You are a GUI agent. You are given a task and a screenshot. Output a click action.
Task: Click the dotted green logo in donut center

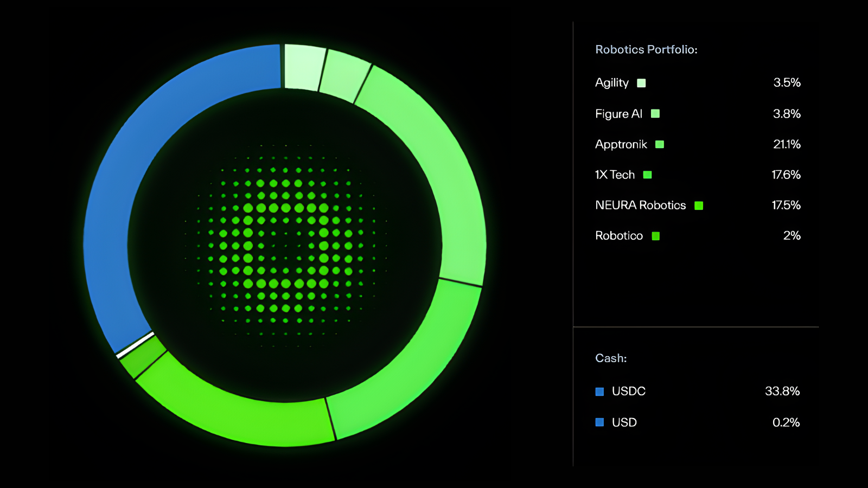coord(285,246)
